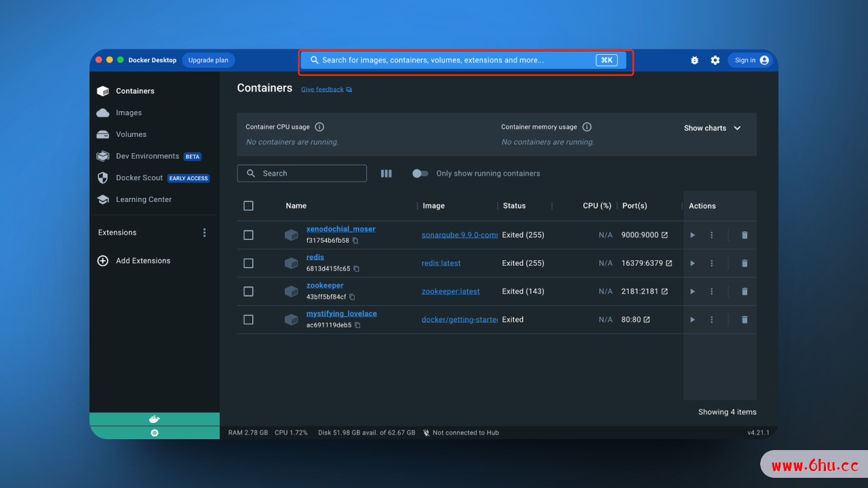Click the Upgrade plan button
Screen dimensions: 868x488
coord(208,60)
